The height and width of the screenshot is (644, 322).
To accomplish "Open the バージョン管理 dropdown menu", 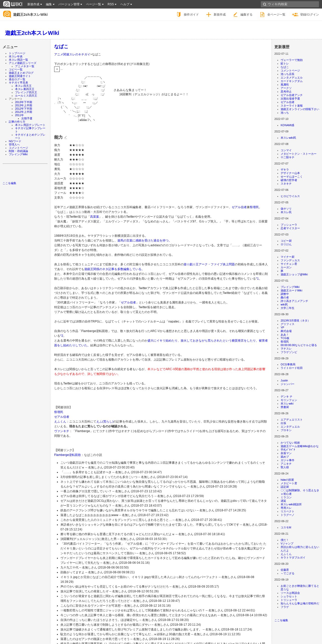I will 70,4.
